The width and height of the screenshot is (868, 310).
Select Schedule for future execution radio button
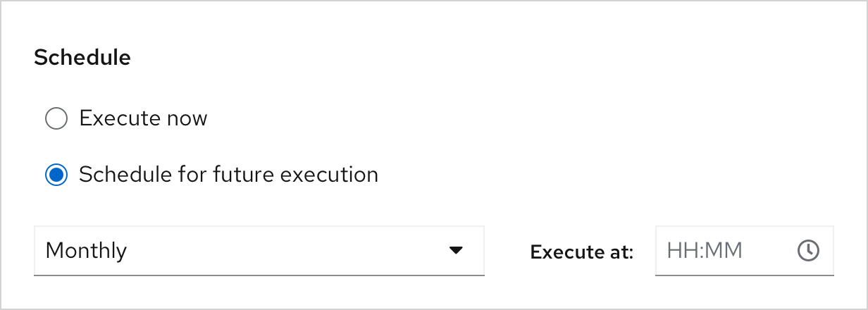56,175
